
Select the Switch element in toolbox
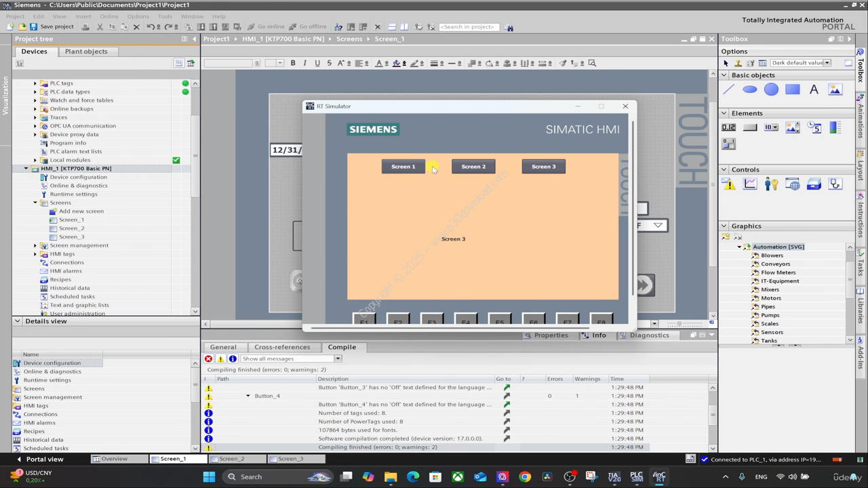coord(729,144)
